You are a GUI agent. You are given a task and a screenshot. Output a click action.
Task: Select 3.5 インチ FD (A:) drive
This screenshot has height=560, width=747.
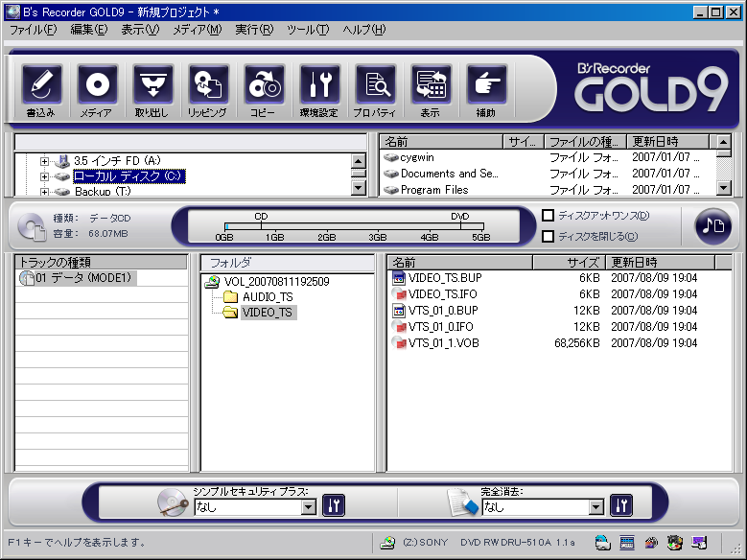pos(117,161)
